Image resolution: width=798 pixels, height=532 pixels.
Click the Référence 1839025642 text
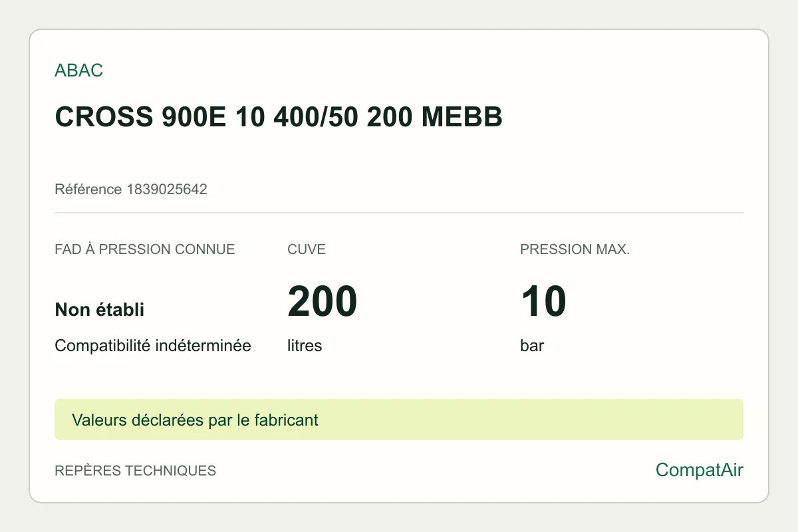131,190
